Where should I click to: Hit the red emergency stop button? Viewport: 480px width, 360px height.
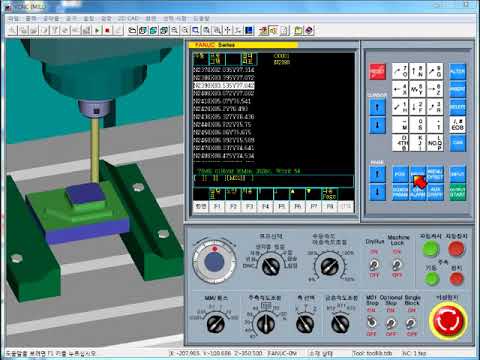(448, 320)
